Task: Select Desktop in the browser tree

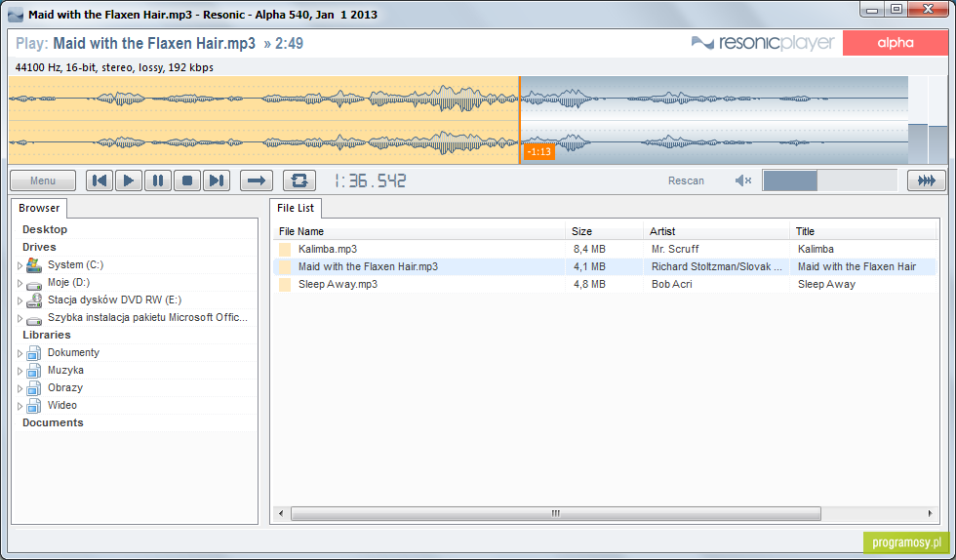Action: [x=45, y=229]
